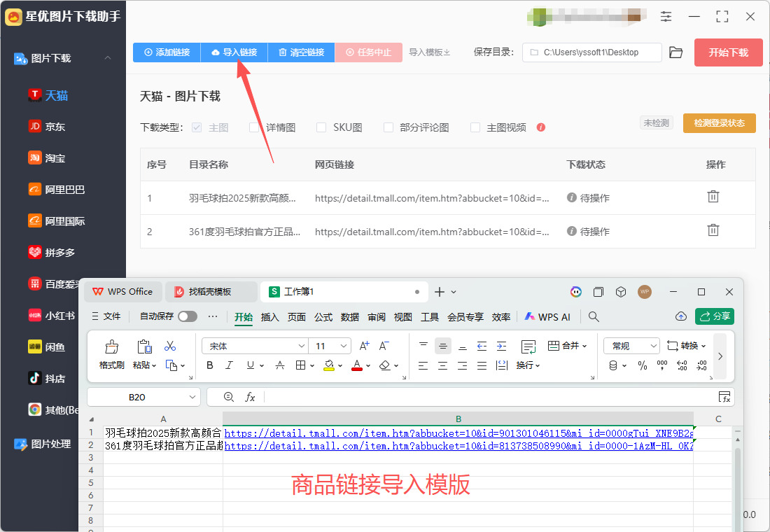Viewport: 770px width, 532px height.
Task: Open borders dropdown arrow
Action: click(x=312, y=366)
